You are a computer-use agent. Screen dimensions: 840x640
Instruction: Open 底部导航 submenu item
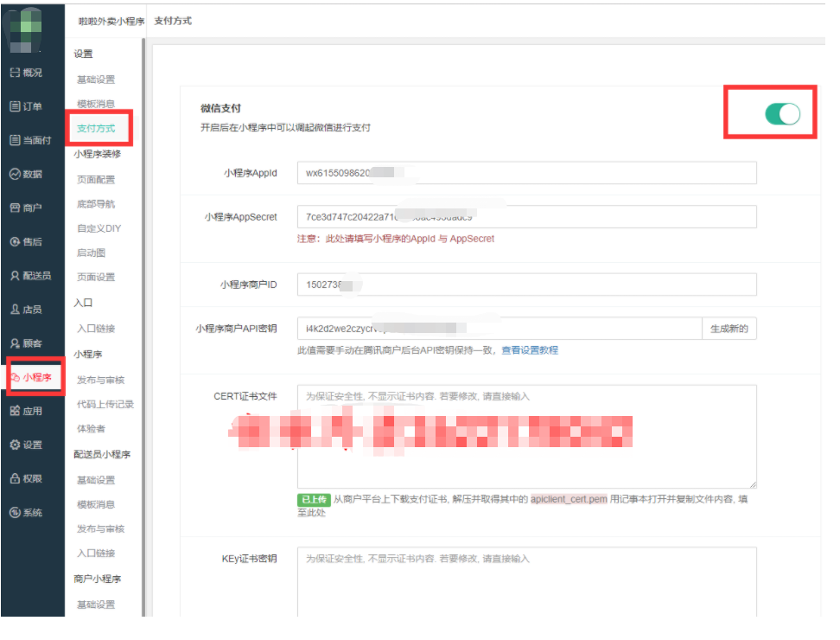96,204
